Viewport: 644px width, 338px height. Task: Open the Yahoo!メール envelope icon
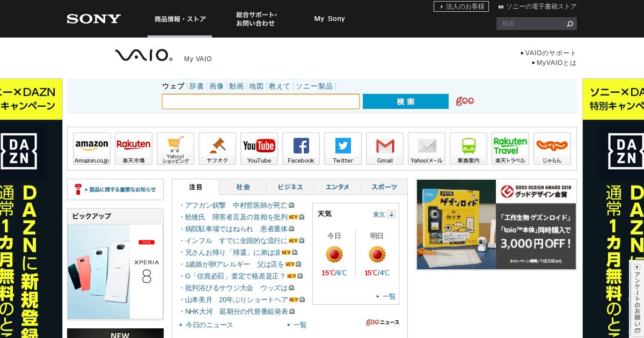(x=427, y=149)
